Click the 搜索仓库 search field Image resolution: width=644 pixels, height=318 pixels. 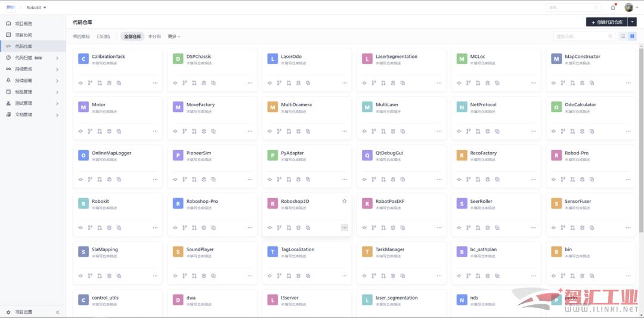click(584, 36)
